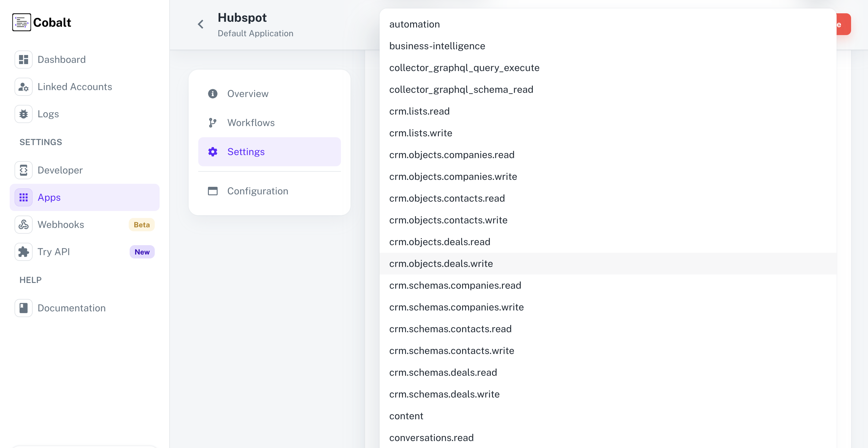Select the Linked Accounts sidebar icon
Image resolution: width=868 pixels, height=448 pixels.
click(x=23, y=87)
